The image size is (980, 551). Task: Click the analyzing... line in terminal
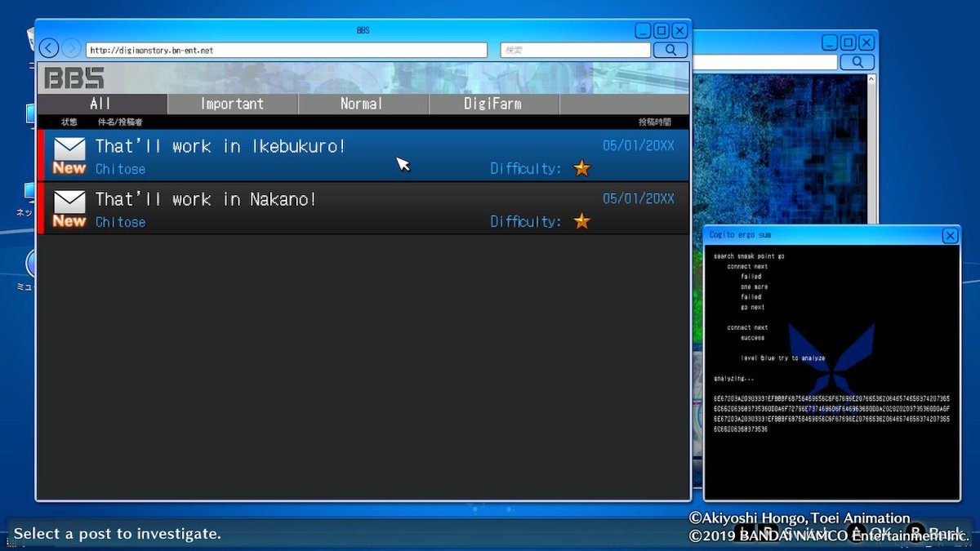coord(733,379)
